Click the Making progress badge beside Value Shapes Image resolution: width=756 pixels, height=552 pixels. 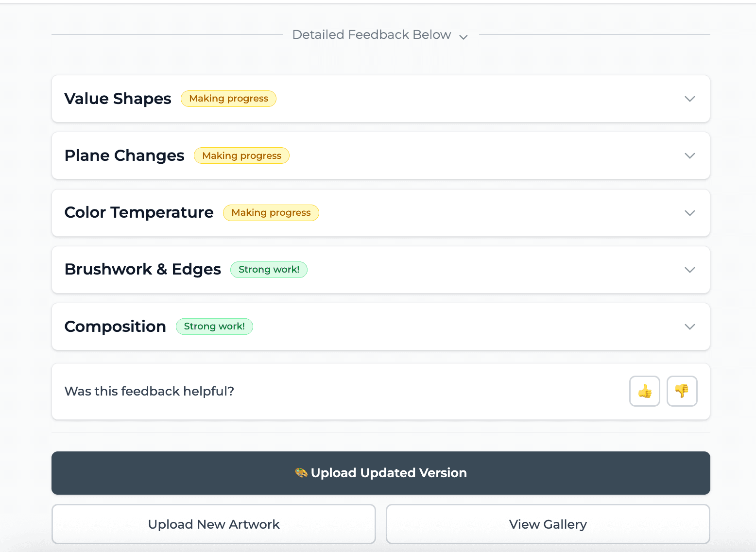[x=228, y=98]
